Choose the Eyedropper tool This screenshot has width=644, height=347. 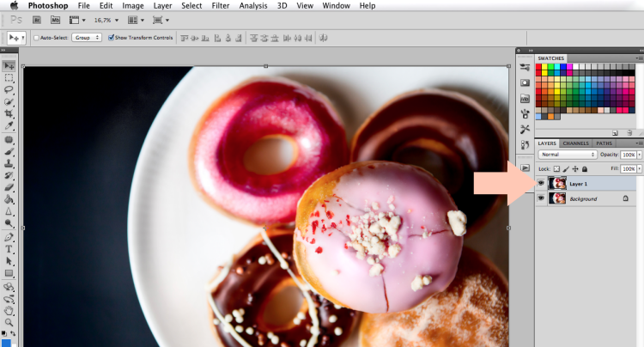pos(9,125)
